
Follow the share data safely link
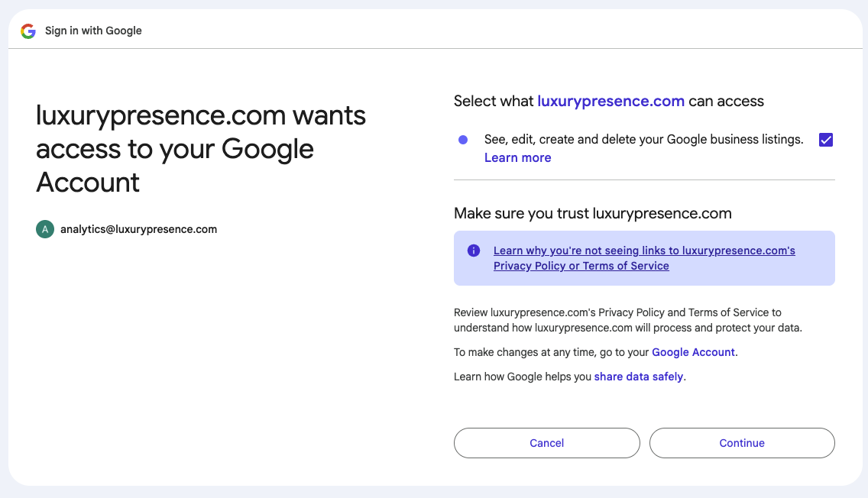[x=638, y=377]
